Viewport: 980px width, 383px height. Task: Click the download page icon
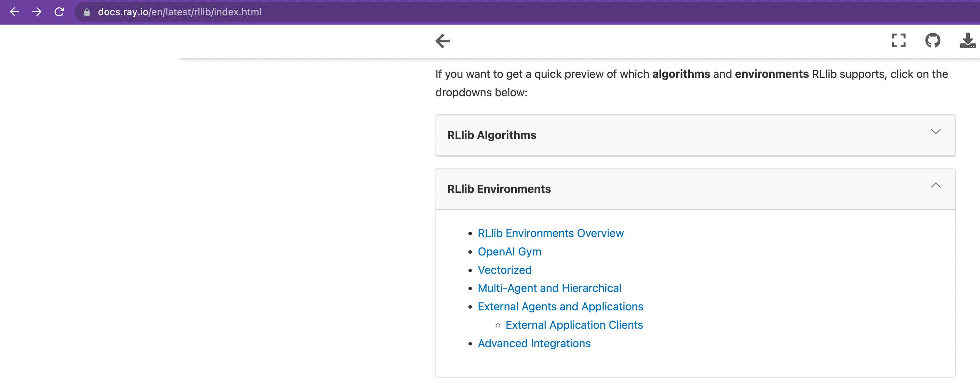(967, 41)
